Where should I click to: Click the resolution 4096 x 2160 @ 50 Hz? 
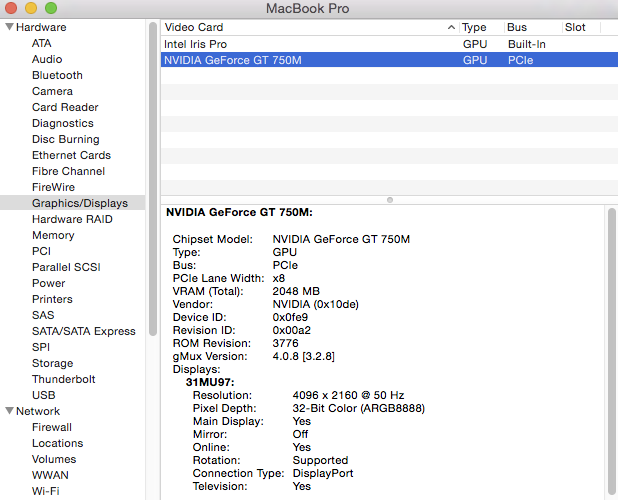click(348, 395)
